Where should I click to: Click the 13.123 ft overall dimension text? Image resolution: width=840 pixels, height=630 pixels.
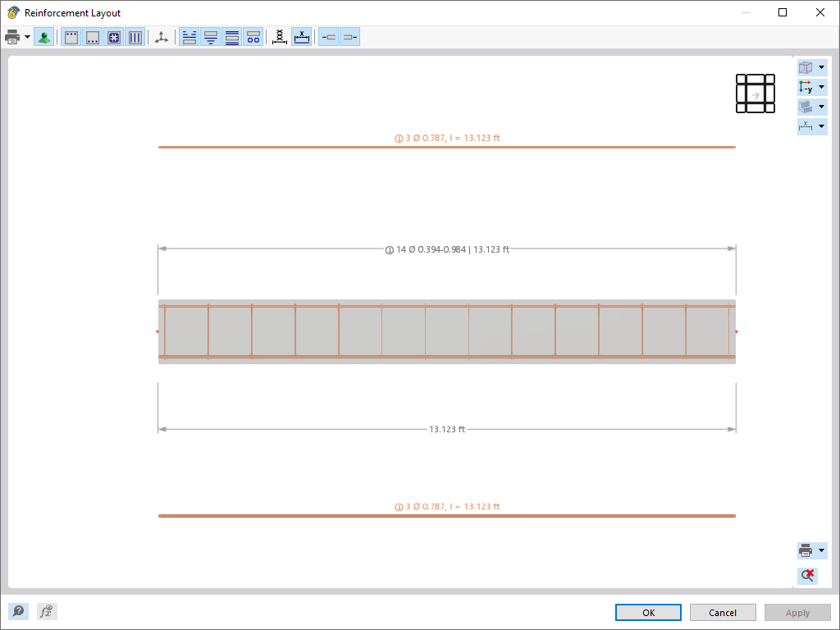[447, 429]
